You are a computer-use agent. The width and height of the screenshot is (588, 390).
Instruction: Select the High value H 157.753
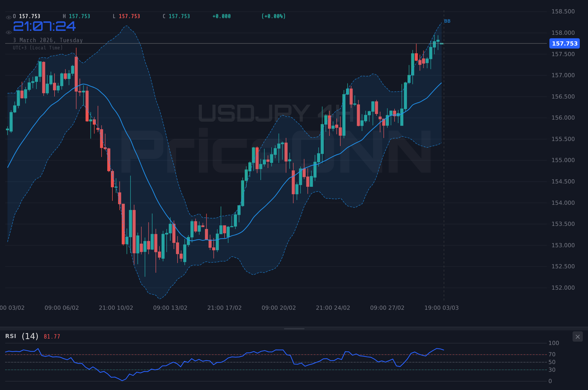[77, 16]
